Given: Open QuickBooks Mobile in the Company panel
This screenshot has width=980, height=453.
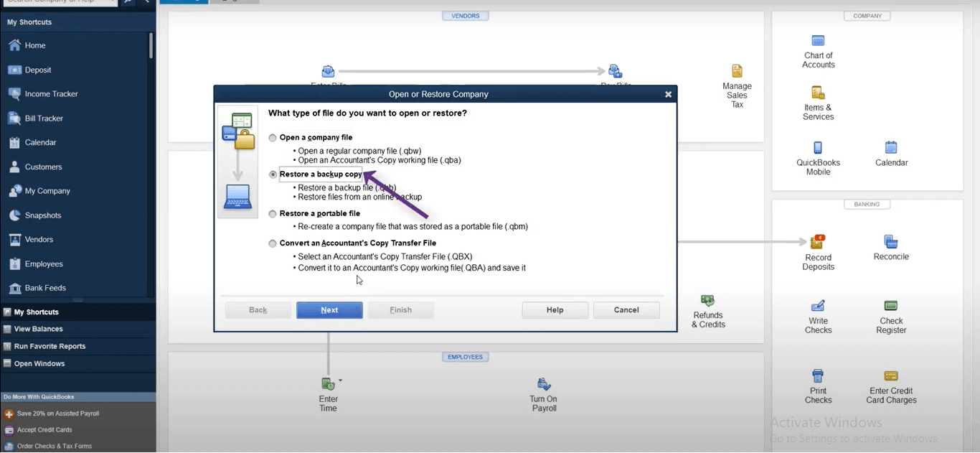Looking at the screenshot, I should point(818,159).
